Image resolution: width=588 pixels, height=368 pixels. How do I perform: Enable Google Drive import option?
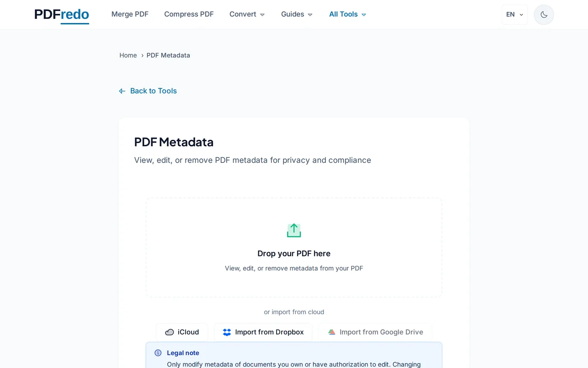pos(375,332)
